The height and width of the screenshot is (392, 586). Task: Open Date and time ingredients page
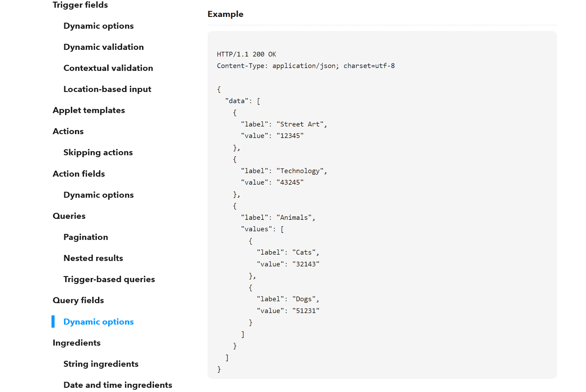point(118,385)
